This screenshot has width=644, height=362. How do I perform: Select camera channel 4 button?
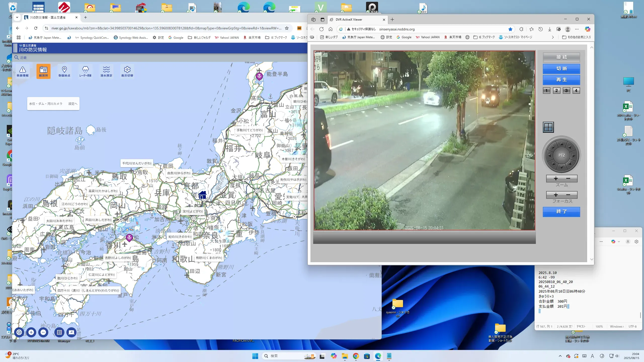pyautogui.click(x=576, y=90)
